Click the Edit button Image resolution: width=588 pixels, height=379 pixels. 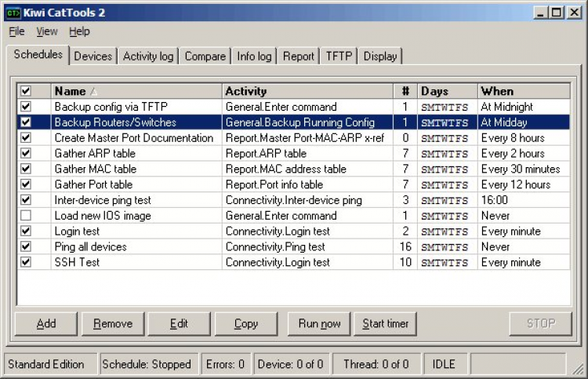(179, 323)
